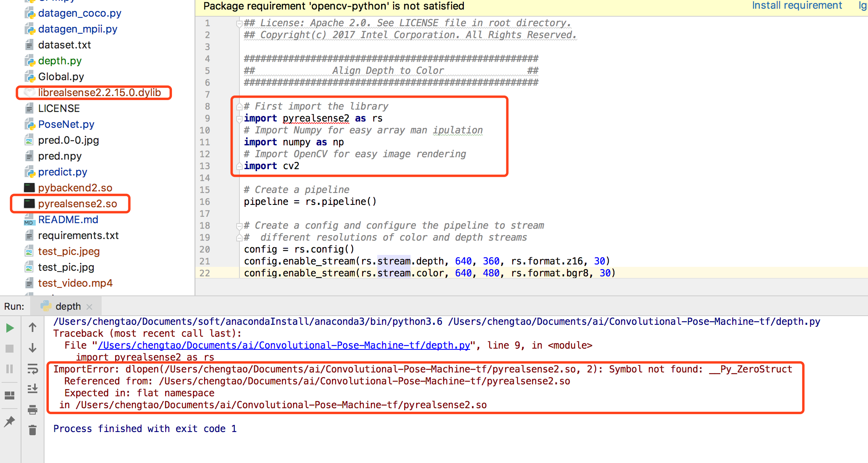Click the Install requirement link

pos(797,6)
